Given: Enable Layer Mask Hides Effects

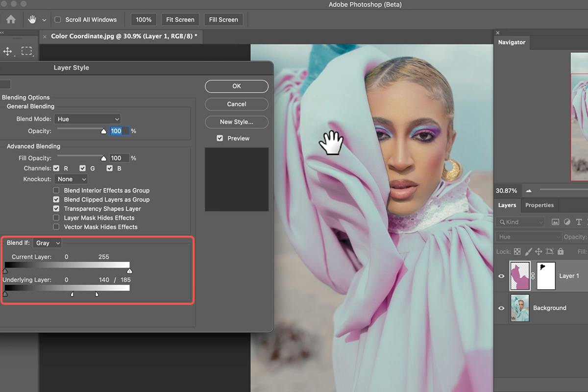Looking at the screenshot, I should (x=56, y=218).
